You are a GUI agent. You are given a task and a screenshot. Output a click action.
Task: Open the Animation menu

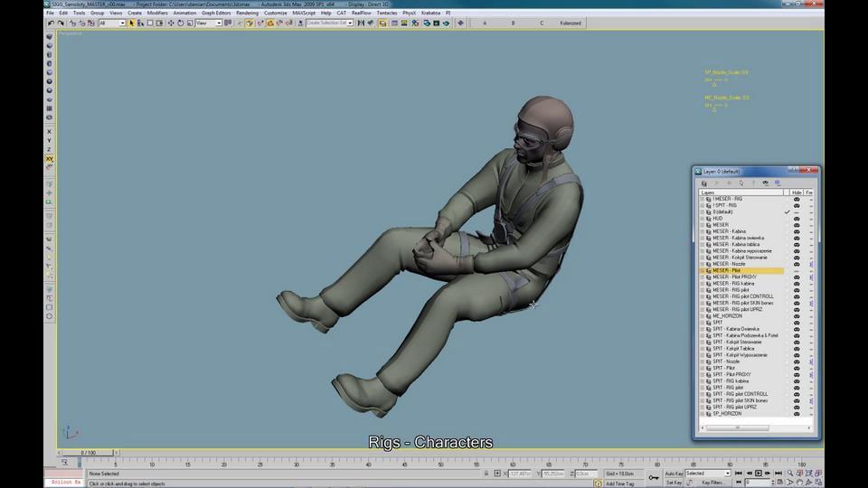[x=184, y=13]
